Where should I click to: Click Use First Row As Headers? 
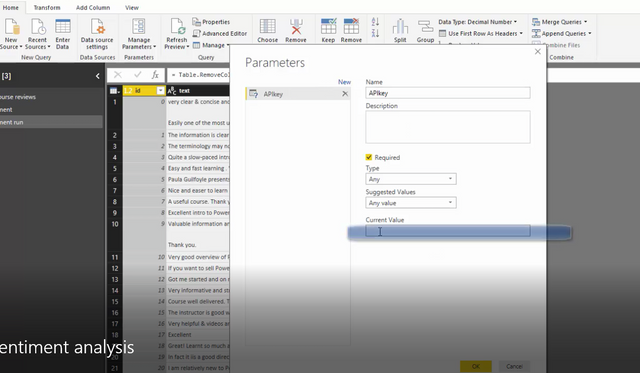(x=480, y=33)
